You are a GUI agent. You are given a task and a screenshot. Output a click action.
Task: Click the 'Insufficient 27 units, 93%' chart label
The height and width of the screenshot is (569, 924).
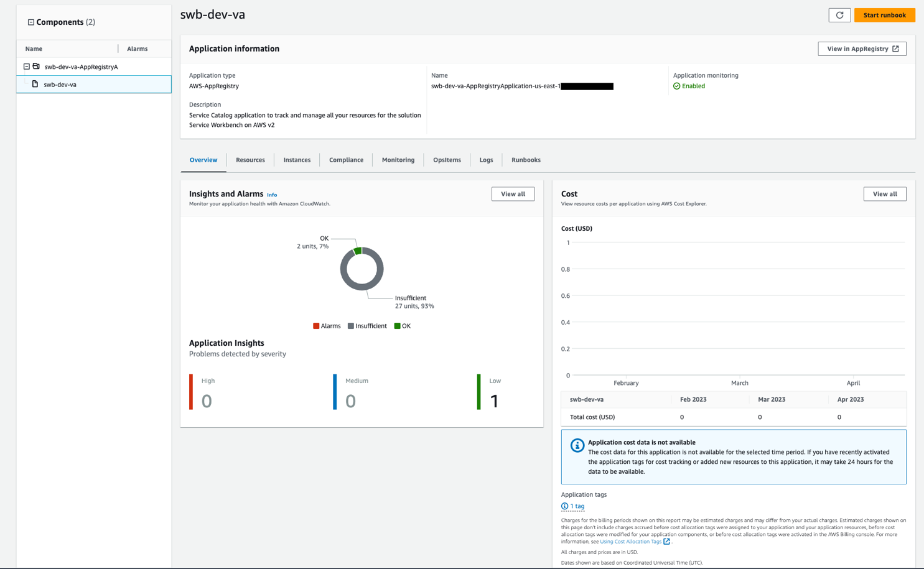(x=414, y=302)
